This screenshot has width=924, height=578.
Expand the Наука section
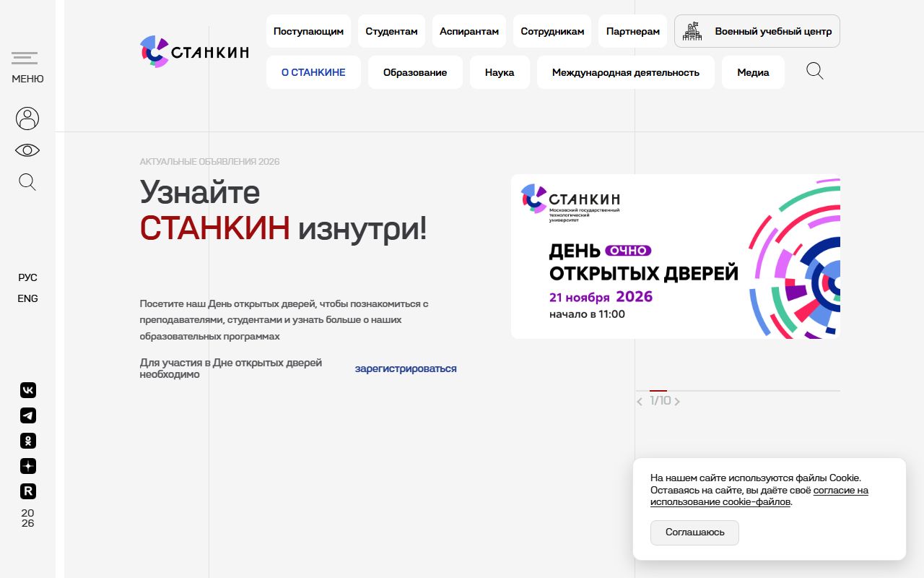500,72
